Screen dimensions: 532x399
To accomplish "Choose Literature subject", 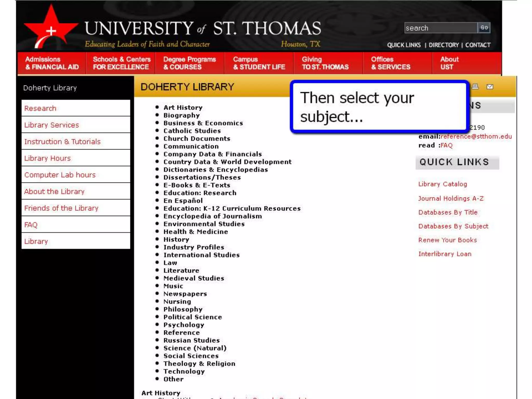I will [181, 270].
